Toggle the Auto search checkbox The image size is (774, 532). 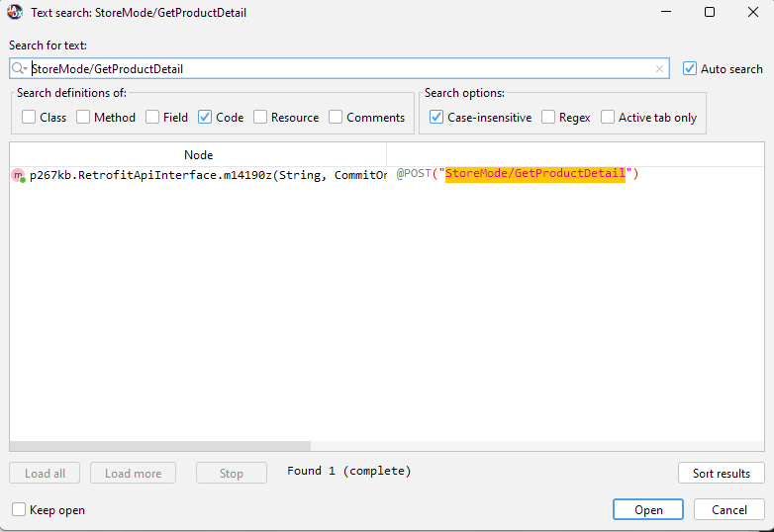690,69
